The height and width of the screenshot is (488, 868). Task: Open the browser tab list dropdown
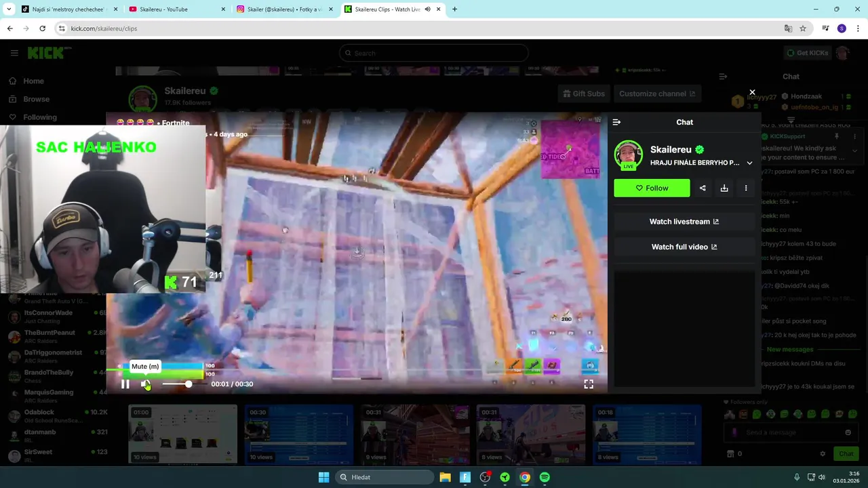[x=8, y=9]
